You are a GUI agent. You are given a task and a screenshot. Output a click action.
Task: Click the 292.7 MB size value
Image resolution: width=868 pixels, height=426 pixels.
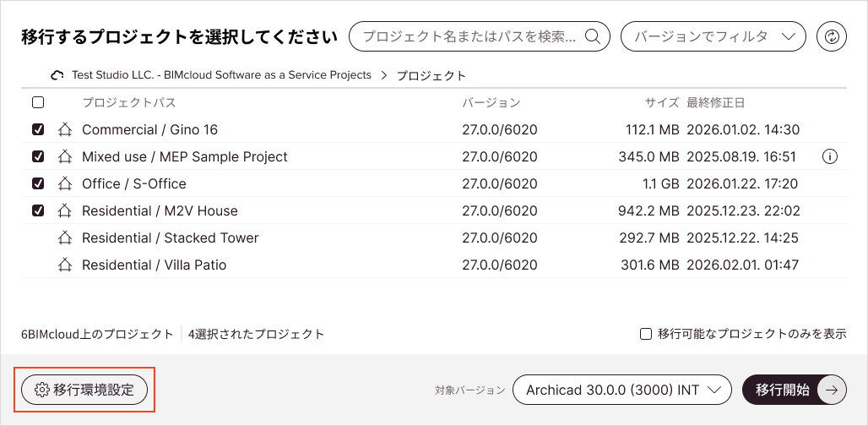[x=649, y=238]
